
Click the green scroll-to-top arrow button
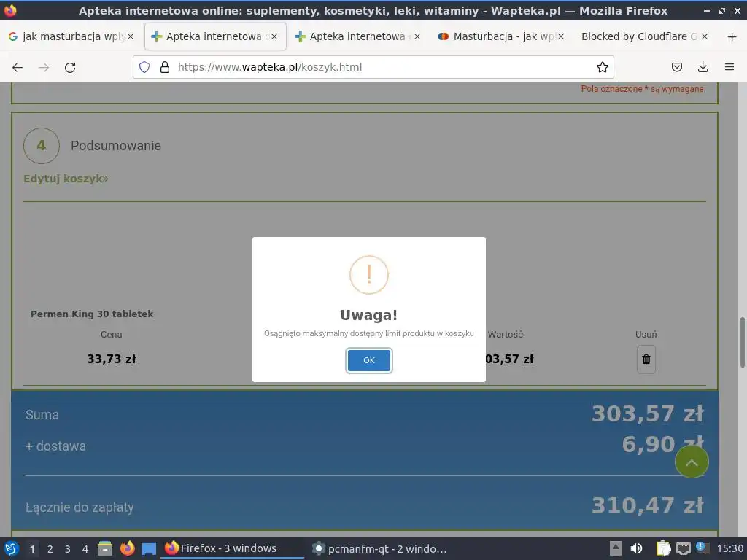click(692, 462)
